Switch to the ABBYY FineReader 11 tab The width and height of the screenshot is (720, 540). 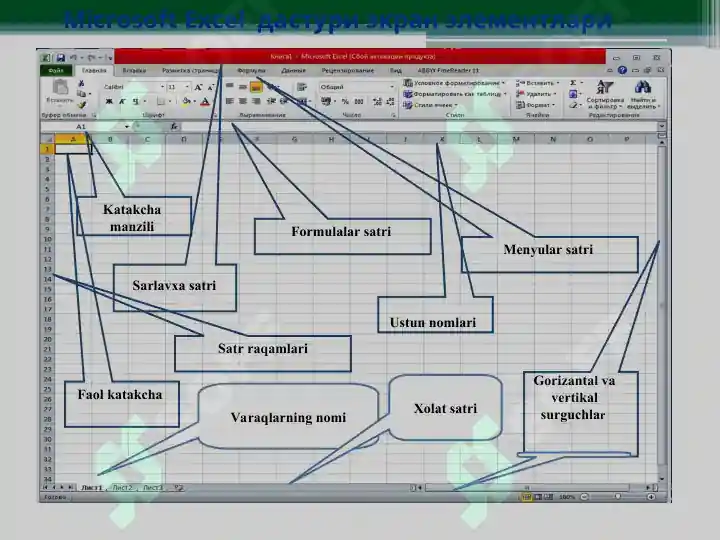pos(448,71)
